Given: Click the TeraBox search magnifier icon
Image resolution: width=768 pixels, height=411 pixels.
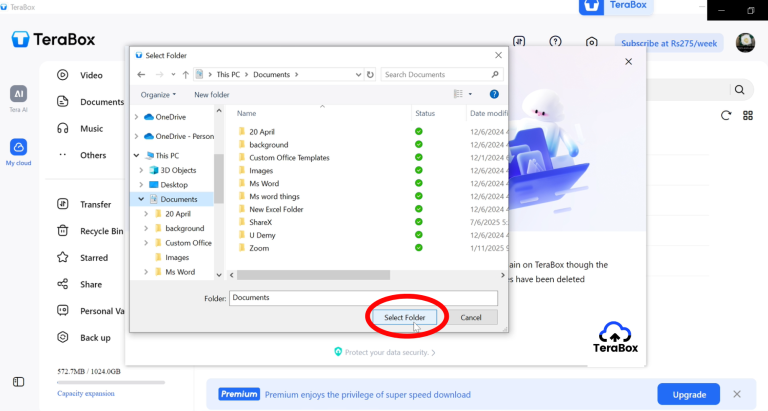Looking at the screenshot, I should (739, 90).
